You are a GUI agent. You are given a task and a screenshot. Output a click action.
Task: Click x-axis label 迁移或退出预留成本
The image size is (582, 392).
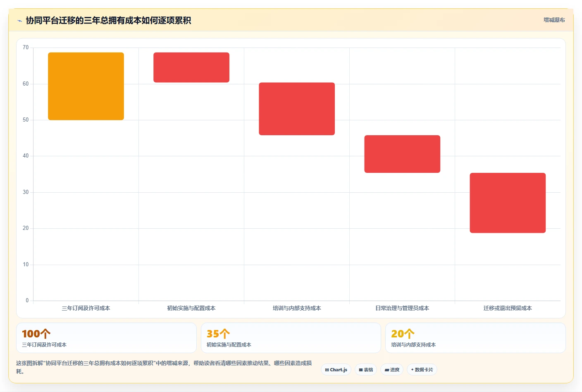point(508,308)
